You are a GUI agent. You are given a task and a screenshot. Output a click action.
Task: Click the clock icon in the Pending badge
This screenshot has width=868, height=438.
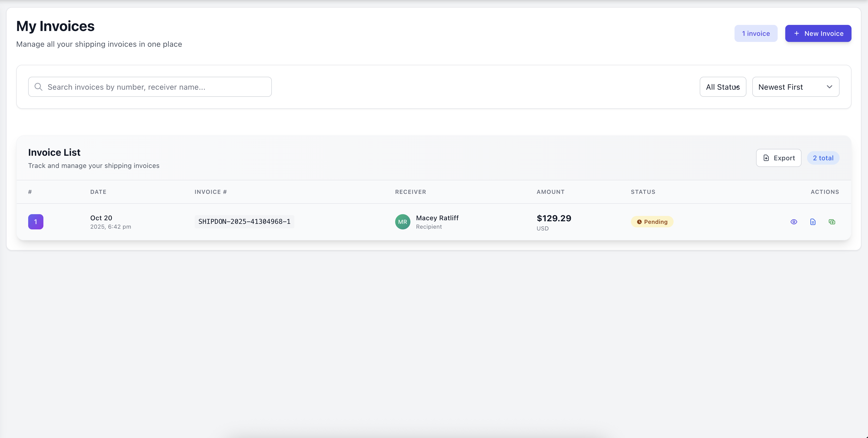[639, 222]
